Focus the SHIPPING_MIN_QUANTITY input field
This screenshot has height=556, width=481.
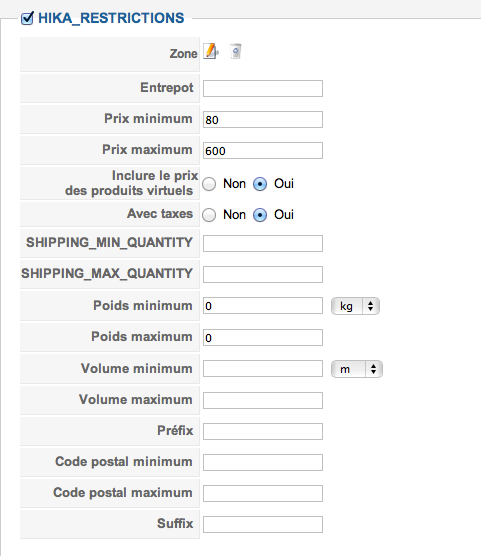pos(263,243)
